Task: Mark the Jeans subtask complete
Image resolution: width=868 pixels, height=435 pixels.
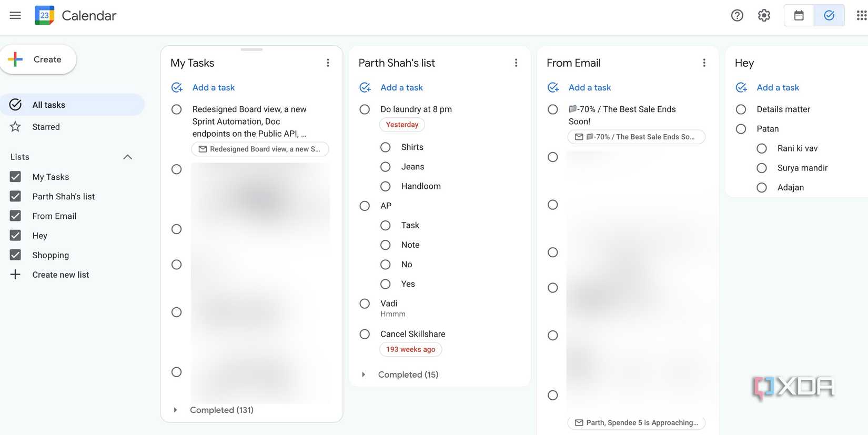Action: point(386,167)
